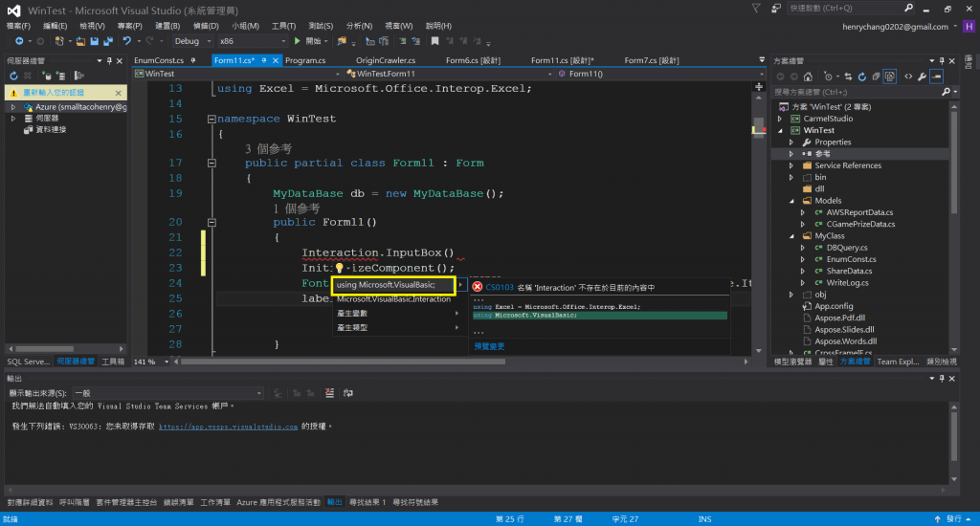This screenshot has width=980, height=526.
Task: Refresh the Solution Explorer tree
Action: (x=862, y=77)
